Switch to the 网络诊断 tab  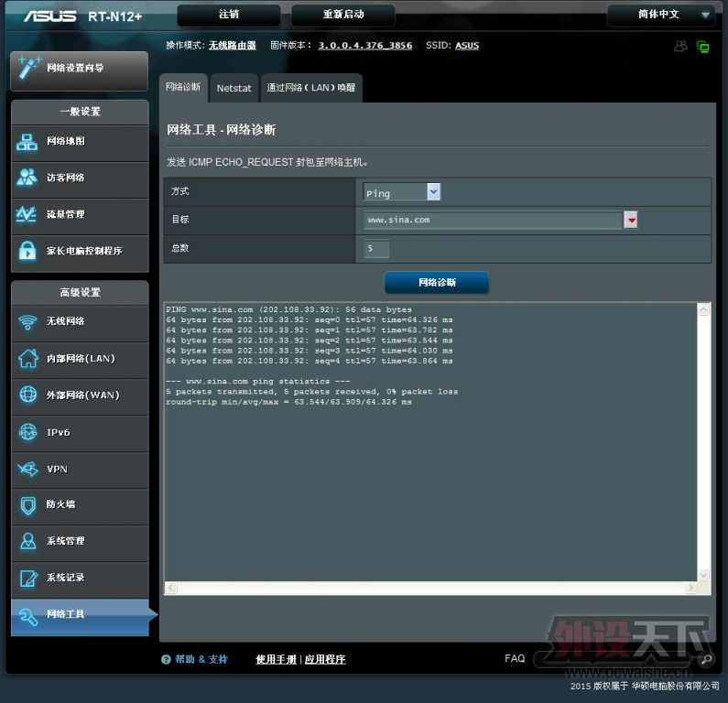(x=183, y=87)
